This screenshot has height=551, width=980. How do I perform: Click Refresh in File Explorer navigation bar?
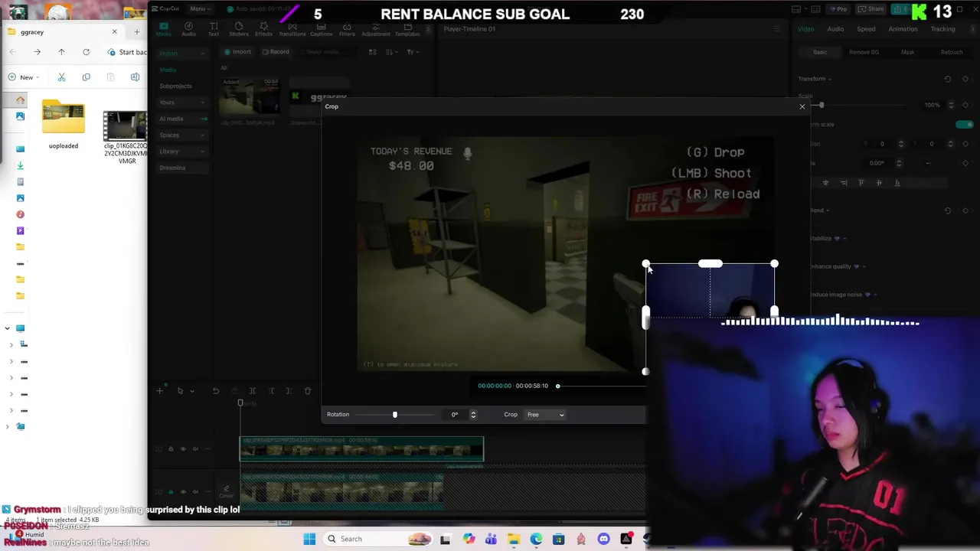(x=86, y=52)
